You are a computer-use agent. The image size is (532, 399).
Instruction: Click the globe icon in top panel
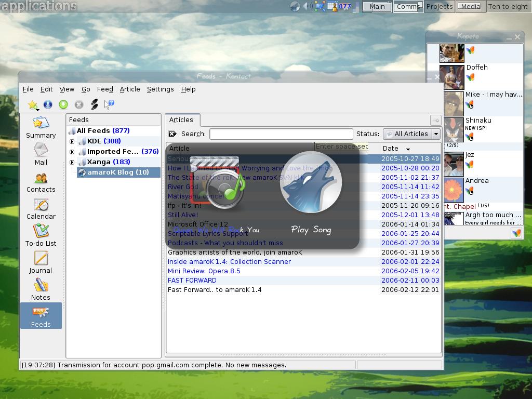click(295, 6)
